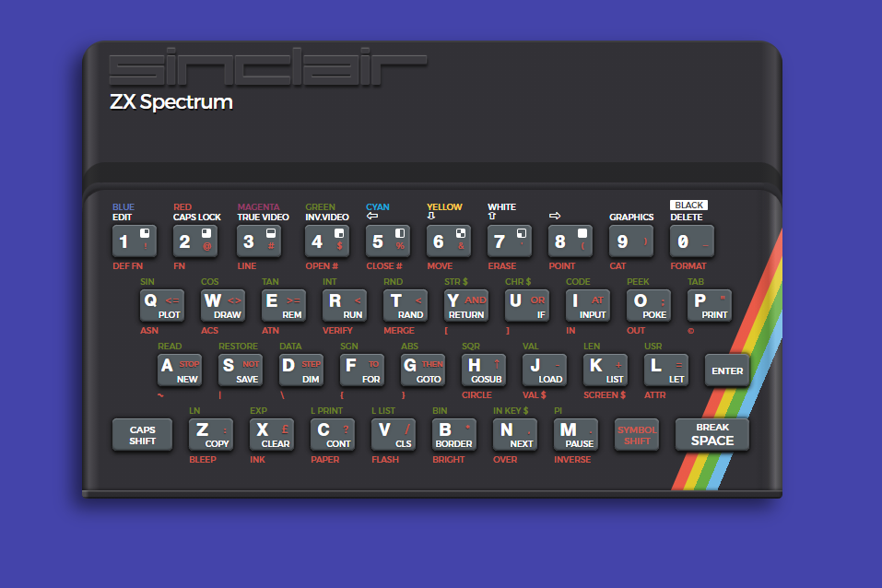Click the ENTER key
882x588 pixels.
(727, 370)
